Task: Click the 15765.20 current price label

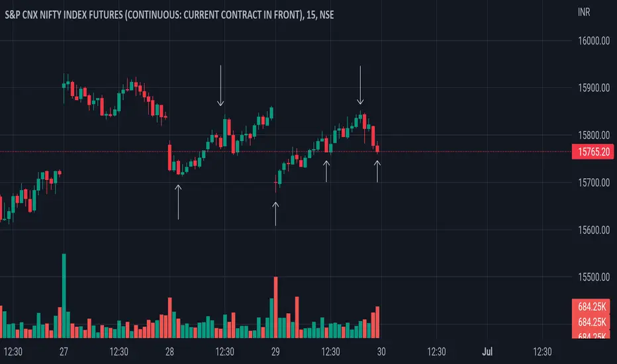Action: tap(593, 152)
